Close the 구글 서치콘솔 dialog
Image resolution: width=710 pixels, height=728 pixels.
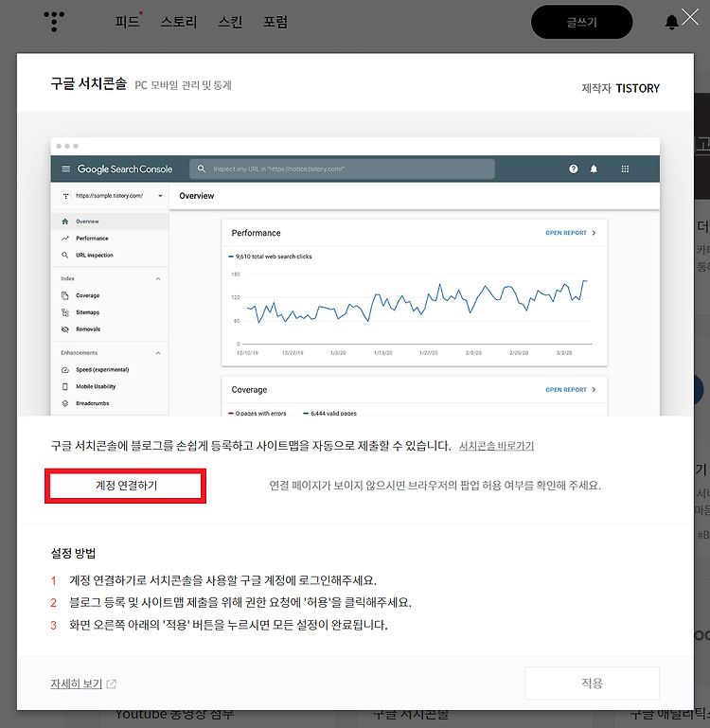[690, 17]
